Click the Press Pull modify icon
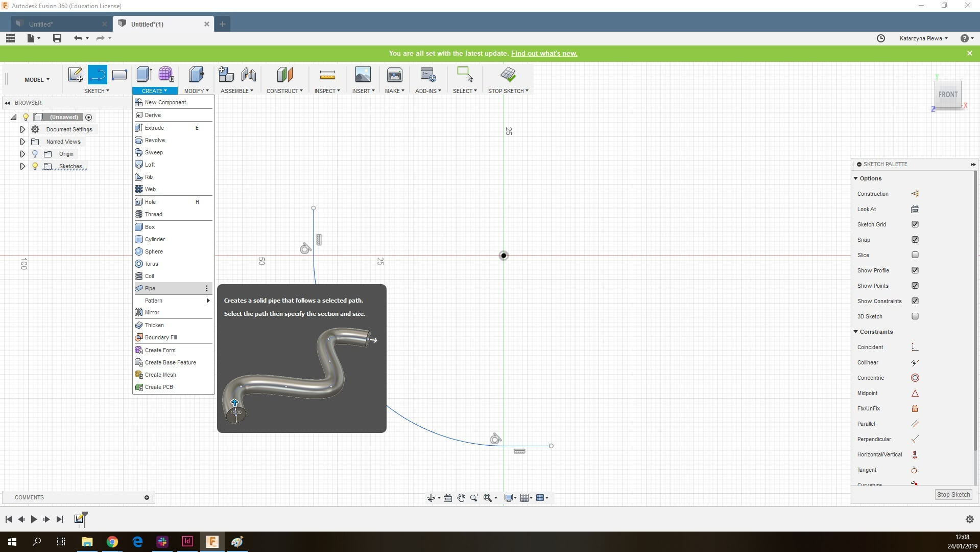Image resolution: width=980 pixels, height=552 pixels. tap(196, 75)
